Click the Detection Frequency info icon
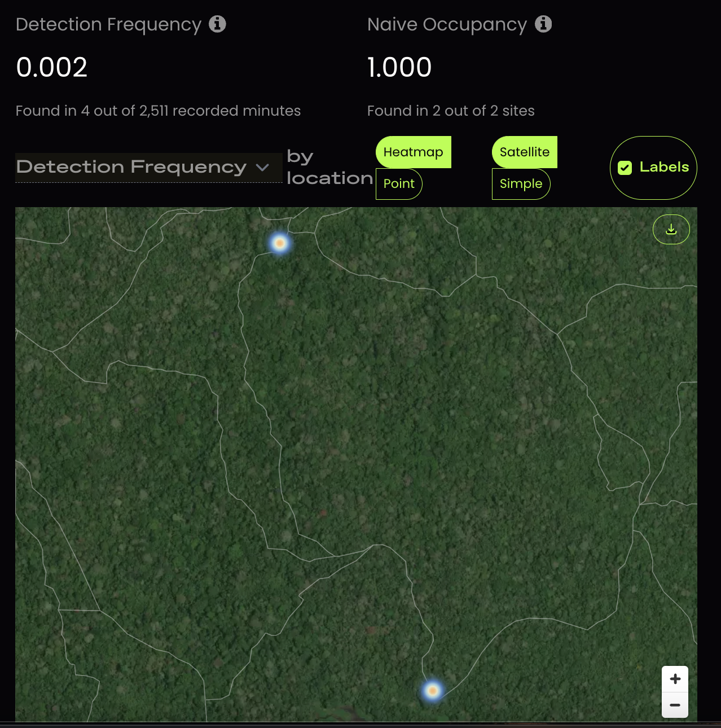Viewport: 721px width, 728px height. pos(217,24)
